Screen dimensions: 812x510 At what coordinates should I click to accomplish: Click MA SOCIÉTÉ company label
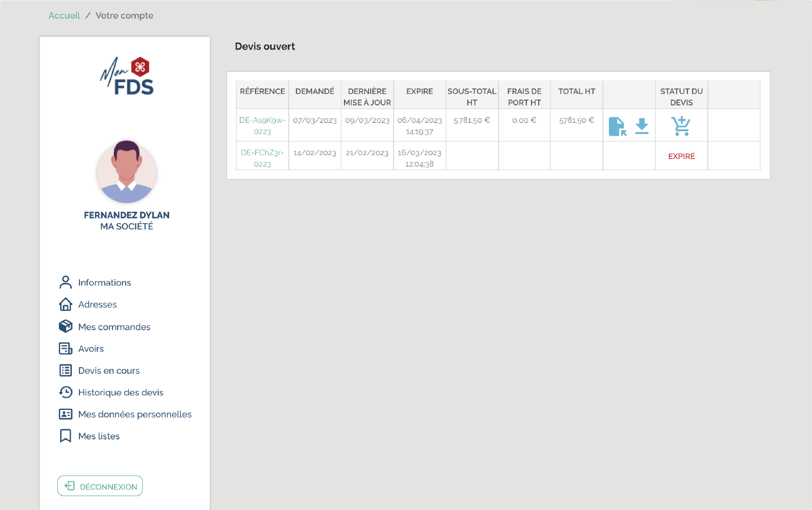point(127,226)
